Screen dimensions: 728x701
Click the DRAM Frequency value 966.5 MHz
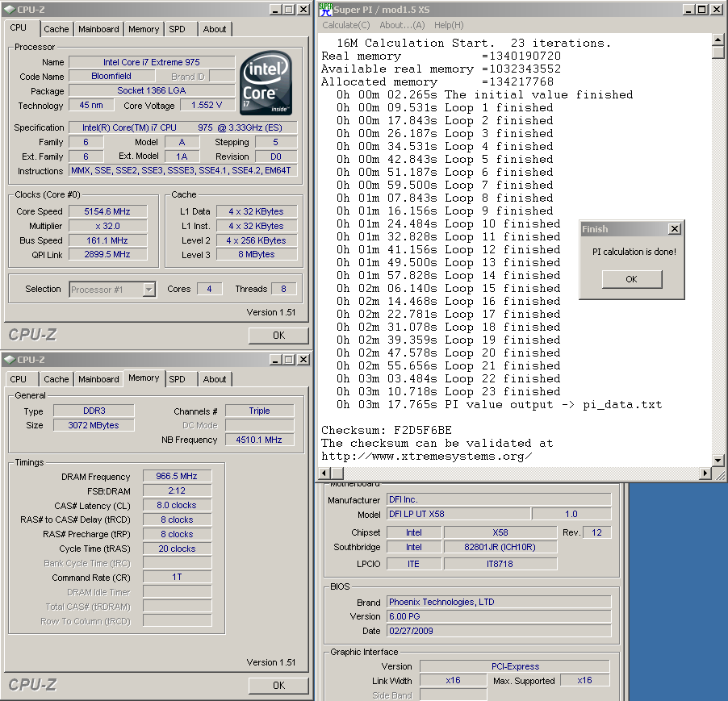[177, 476]
